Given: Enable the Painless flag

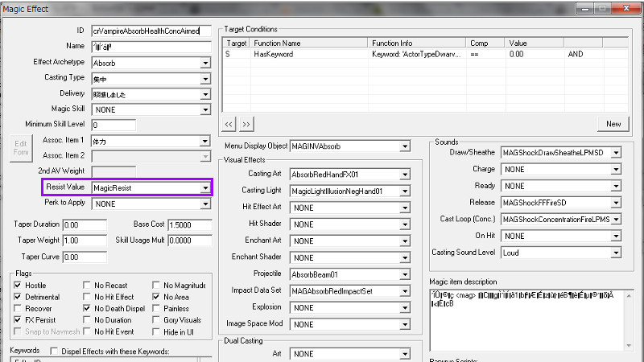Looking at the screenshot, I should tap(156, 308).
